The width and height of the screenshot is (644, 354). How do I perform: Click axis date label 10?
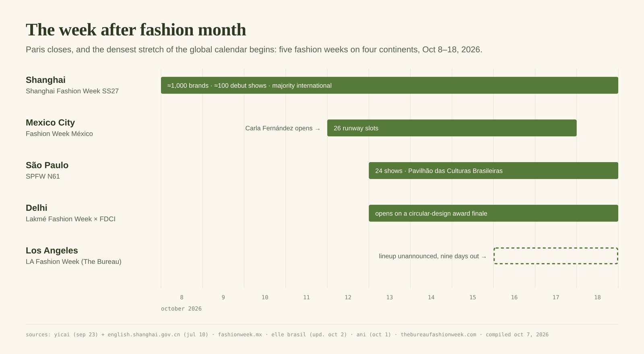pyautogui.click(x=265, y=297)
